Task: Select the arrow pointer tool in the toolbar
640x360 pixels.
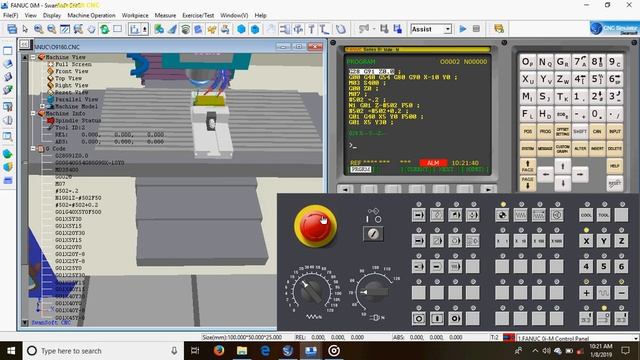Action: pos(25,29)
